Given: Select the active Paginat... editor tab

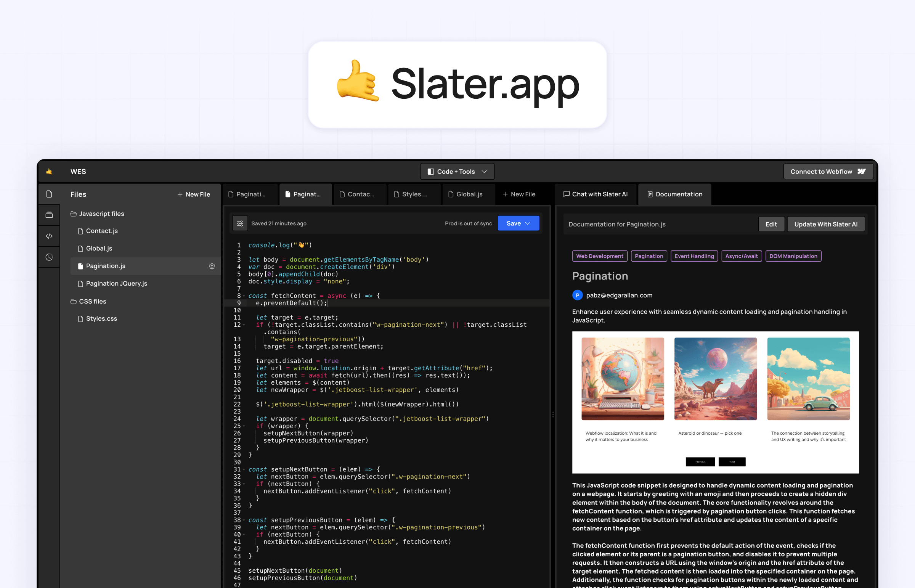Looking at the screenshot, I should point(306,194).
